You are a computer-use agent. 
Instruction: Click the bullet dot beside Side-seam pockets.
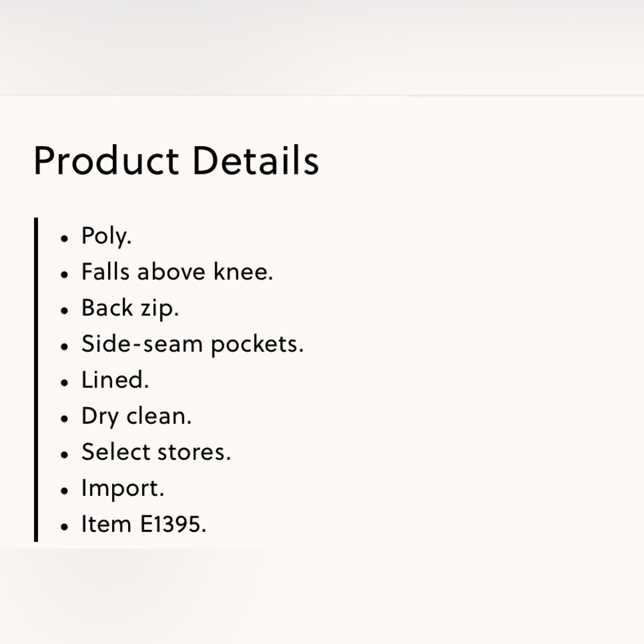coord(64,346)
